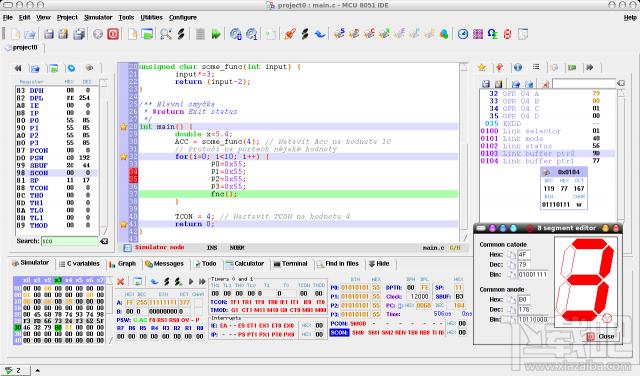Viewport: 640px width, 376px height.
Task: Select the Link buffer ptr0 row
Action: click(x=547, y=154)
